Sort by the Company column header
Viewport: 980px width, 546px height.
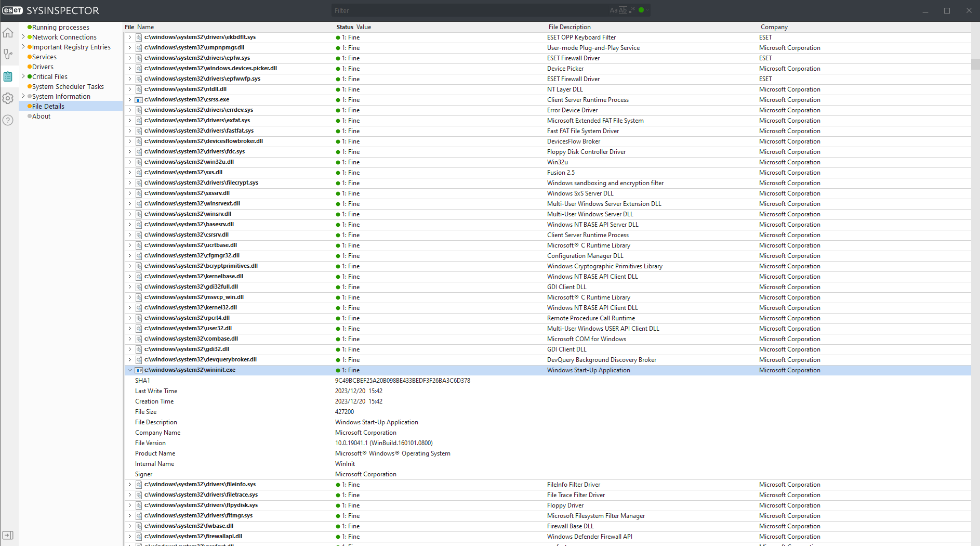[x=774, y=27]
